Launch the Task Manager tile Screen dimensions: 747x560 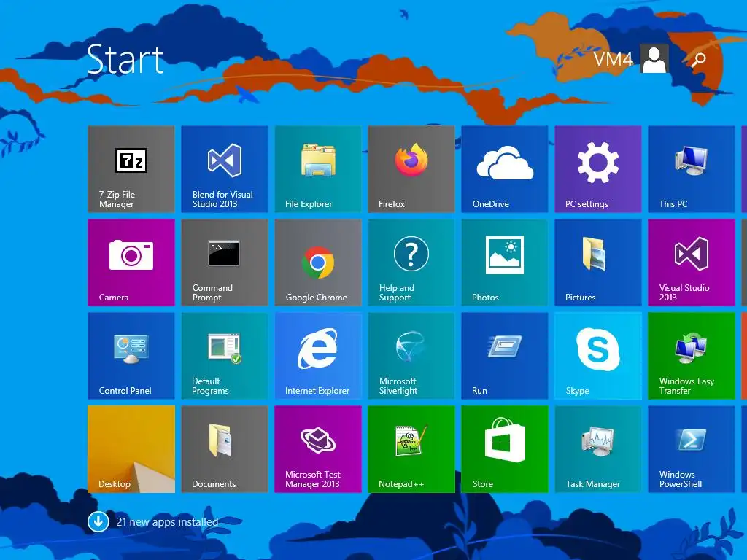598,449
